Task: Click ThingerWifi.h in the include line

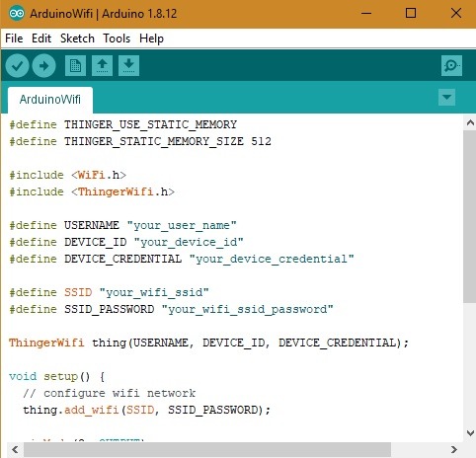Action: tap(122, 191)
